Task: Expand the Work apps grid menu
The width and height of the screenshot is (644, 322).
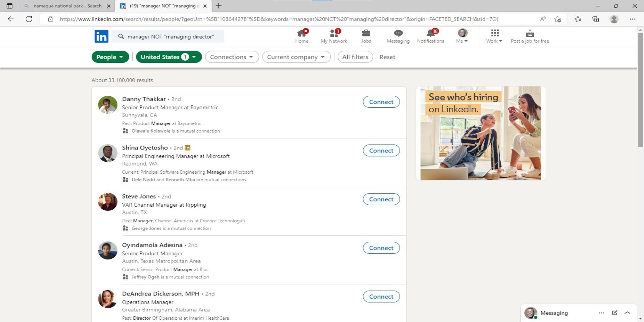Action: [x=495, y=36]
